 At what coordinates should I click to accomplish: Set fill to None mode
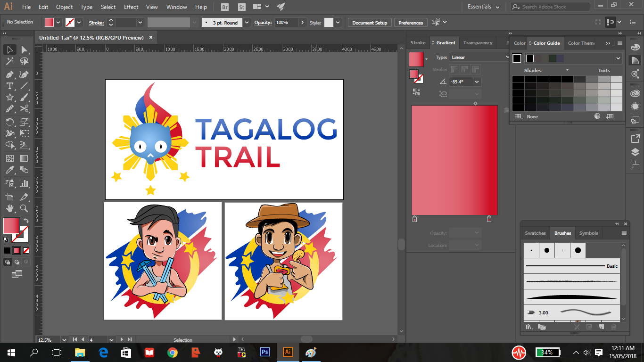click(26, 251)
